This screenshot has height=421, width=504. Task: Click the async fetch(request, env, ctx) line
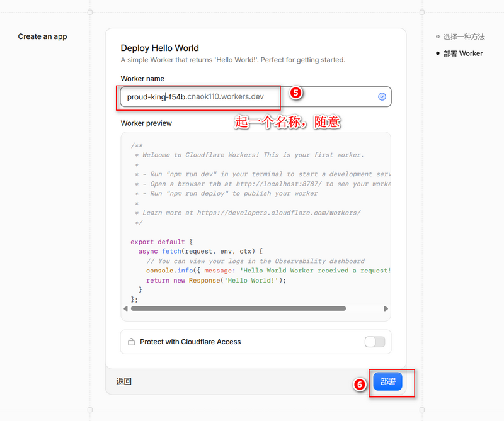click(x=200, y=252)
